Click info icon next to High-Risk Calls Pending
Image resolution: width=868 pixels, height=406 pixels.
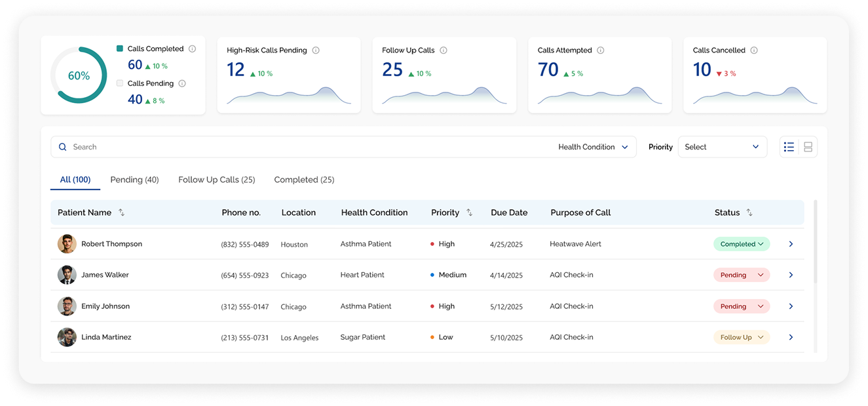[316, 51]
